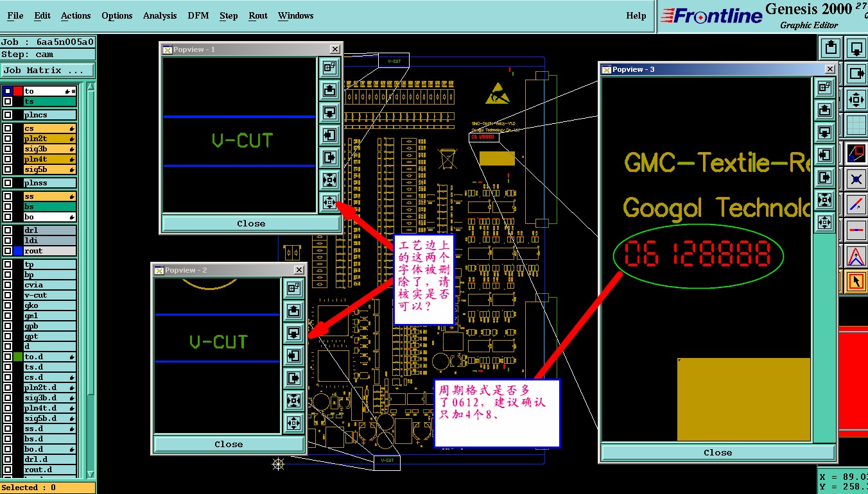Zoom in icon in Popview 2
The width and height of the screenshot is (868, 494).
coord(293,400)
